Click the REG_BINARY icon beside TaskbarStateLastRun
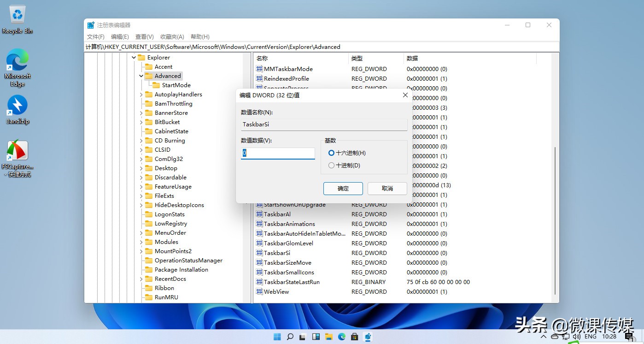 click(259, 282)
